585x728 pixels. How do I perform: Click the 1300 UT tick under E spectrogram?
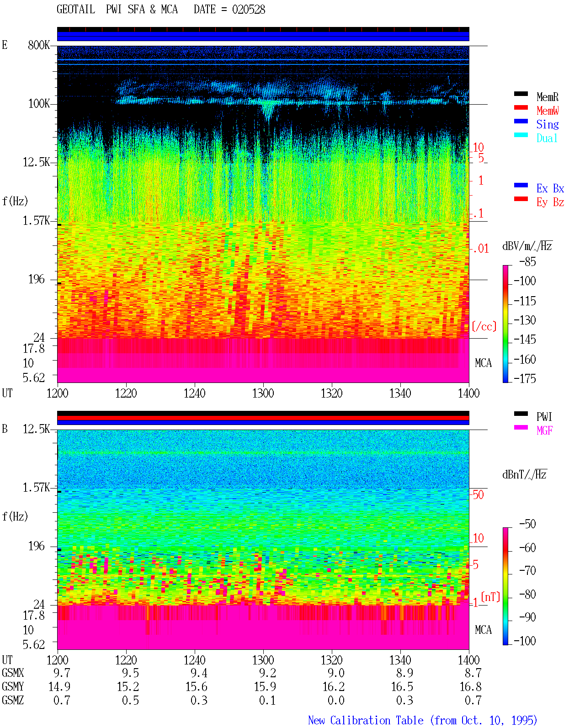pyautogui.click(x=263, y=393)
